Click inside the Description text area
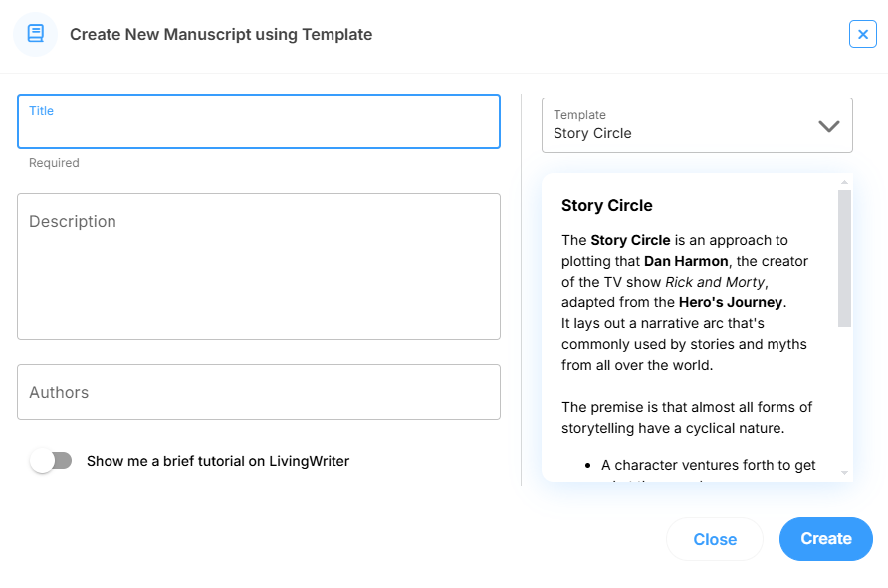Screen dimensions: 888x588 coord(258,267)
